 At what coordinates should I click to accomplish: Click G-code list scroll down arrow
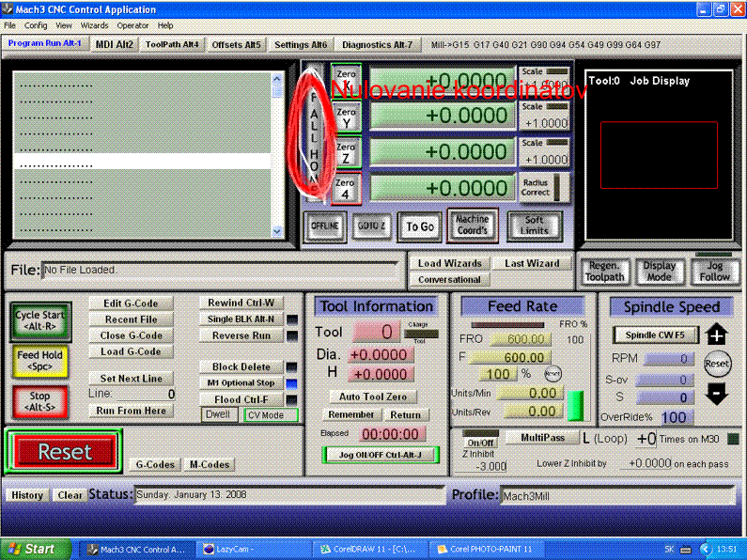pos(277,231)
